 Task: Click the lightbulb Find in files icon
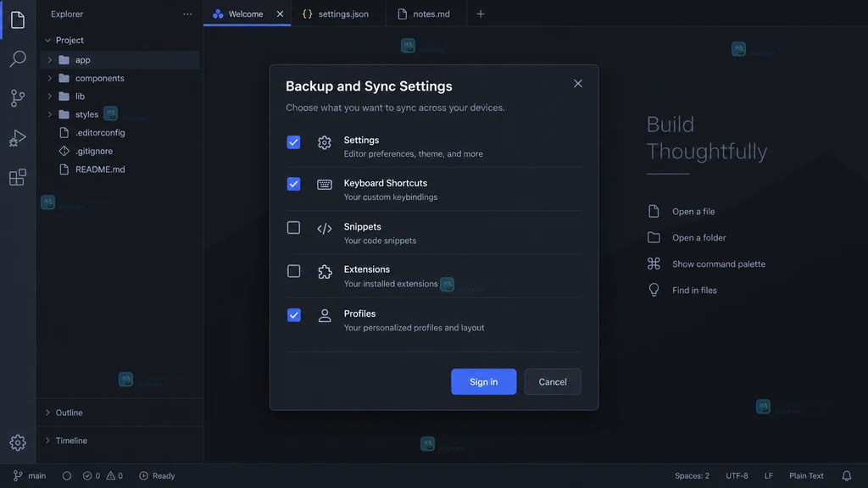(x=654, y=290)
